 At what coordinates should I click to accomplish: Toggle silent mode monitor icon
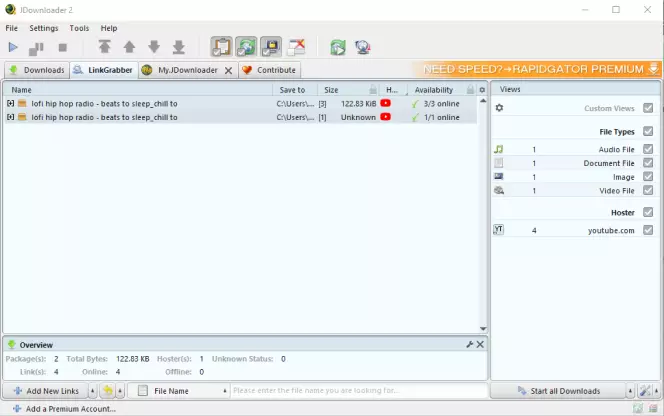[x=271, y=47]
